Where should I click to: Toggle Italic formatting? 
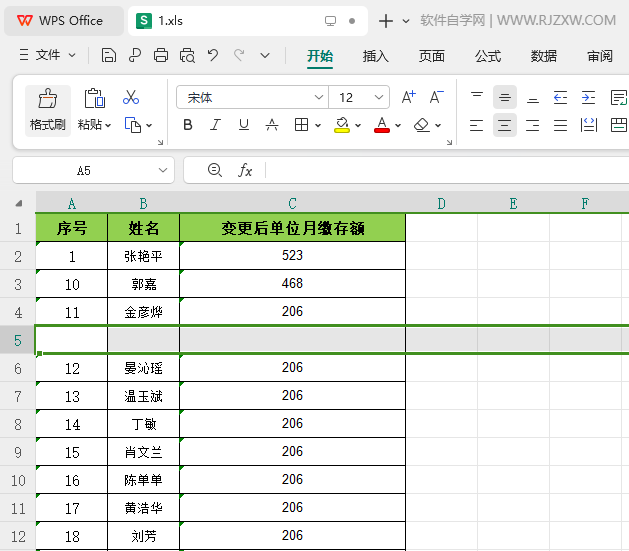pyautogui.click(x=215, y=125)
